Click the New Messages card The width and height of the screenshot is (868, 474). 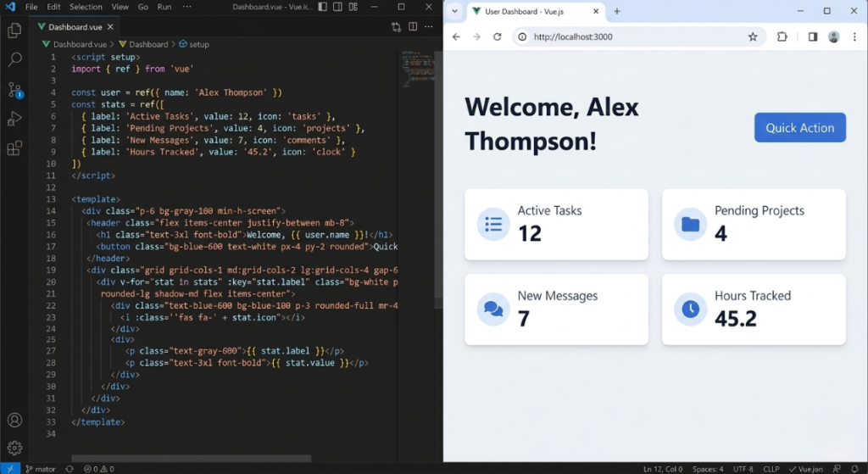click(556, 309)
